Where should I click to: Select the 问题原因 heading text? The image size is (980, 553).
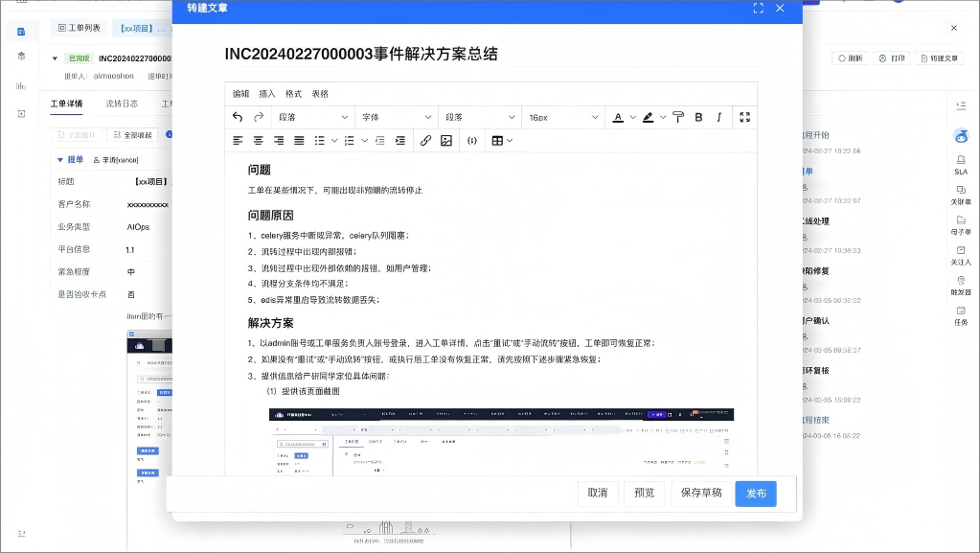point(270,216)
